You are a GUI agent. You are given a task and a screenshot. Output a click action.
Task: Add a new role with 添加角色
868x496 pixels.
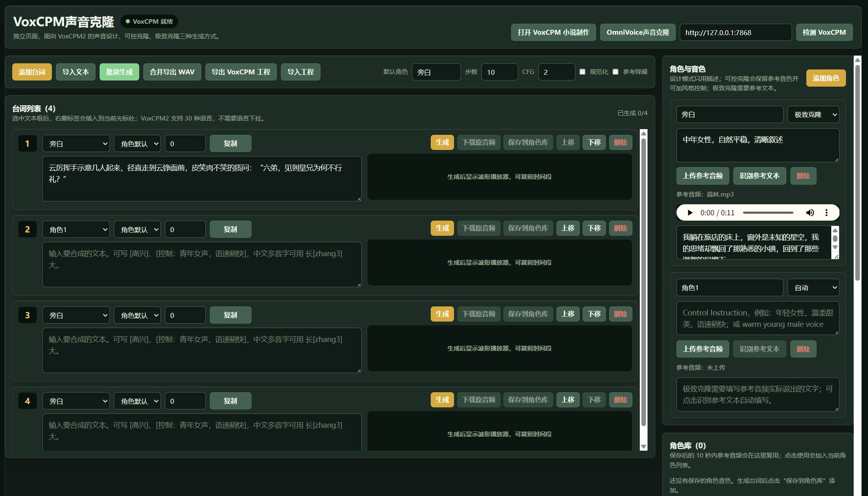[826, 78]
